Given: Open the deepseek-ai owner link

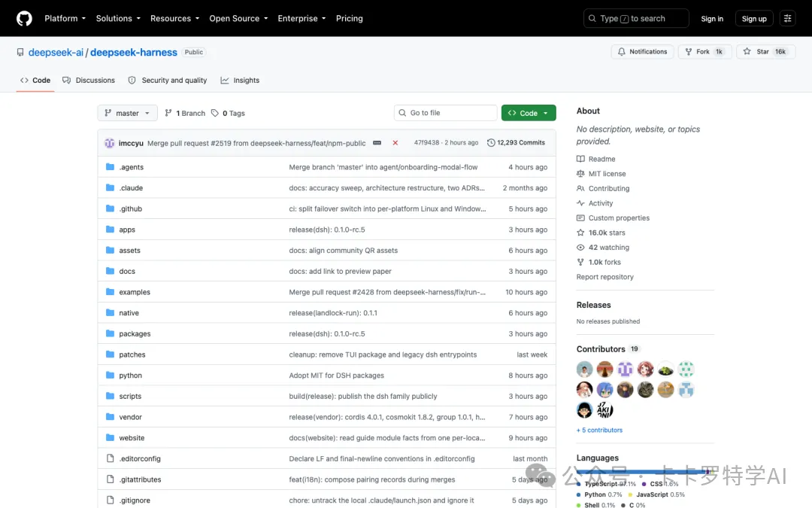Looking at the screenshot, I should [x=56, y=53].
